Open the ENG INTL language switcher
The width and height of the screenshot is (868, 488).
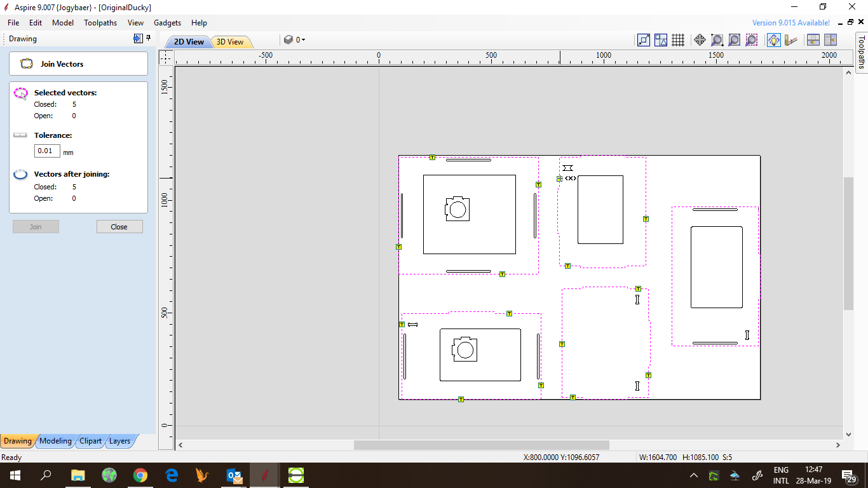pos(781,475)
